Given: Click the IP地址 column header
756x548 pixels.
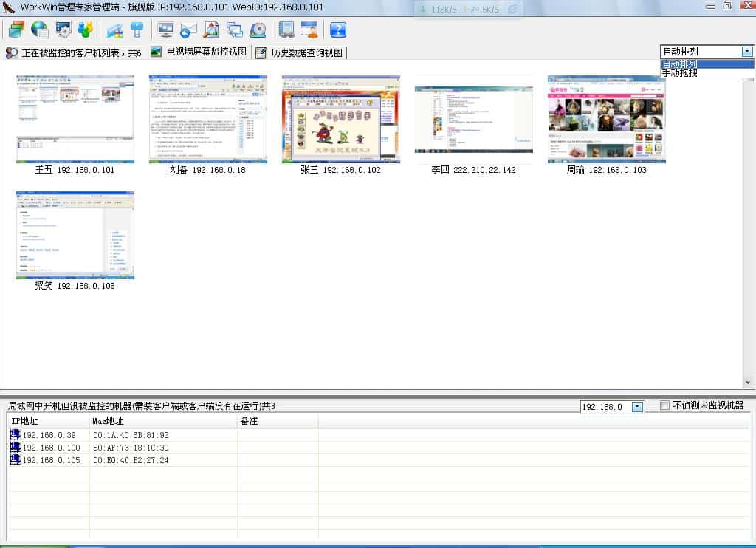Looking at the screenshot, I should point(48,421).
